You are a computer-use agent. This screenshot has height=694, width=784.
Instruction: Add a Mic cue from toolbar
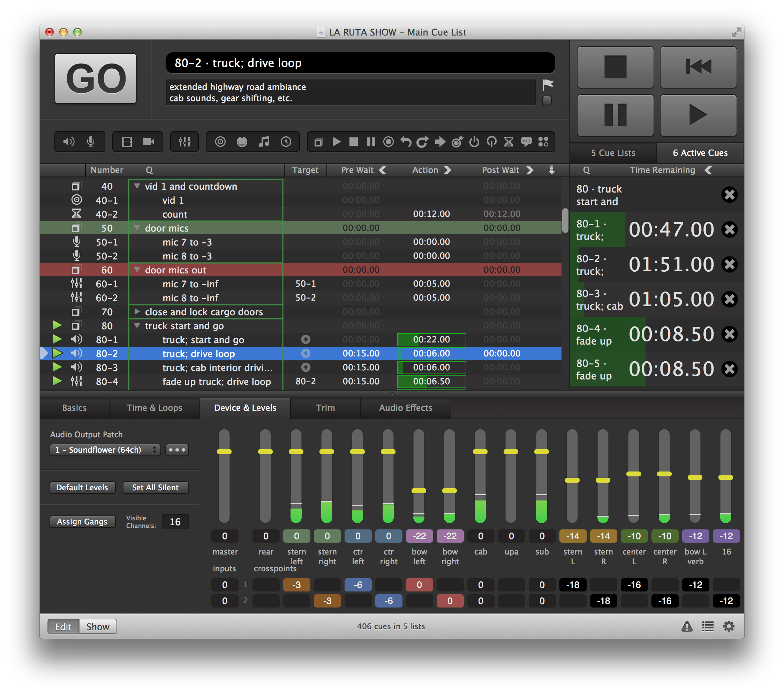[91, 142]
